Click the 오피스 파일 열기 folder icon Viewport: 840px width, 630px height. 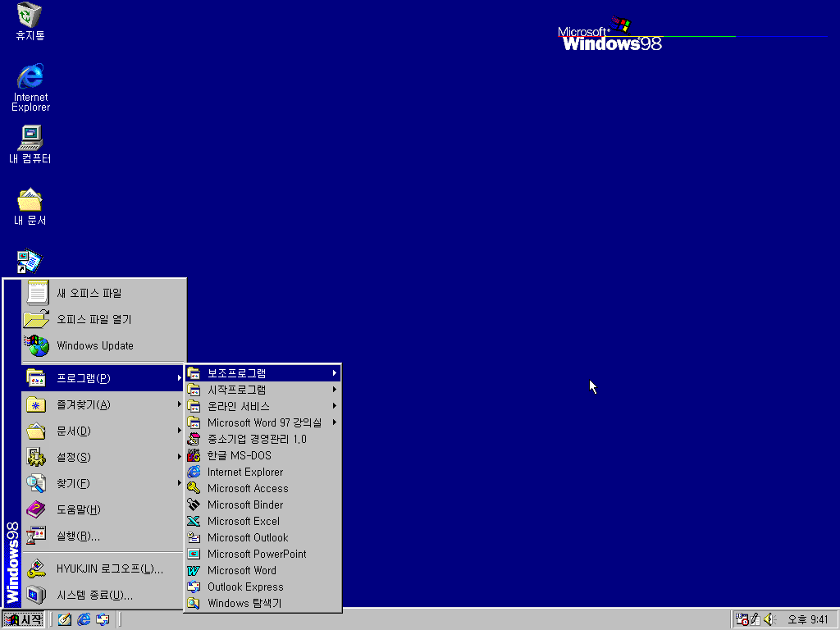[36, 319]
